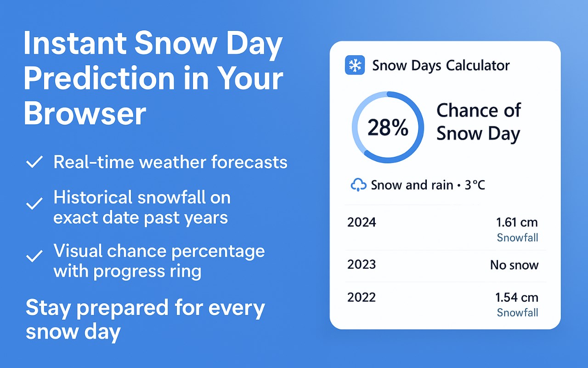Click the Snow Days Calculator title
The height and width of the screenshot is (368, 588).
tap(441, 65)
